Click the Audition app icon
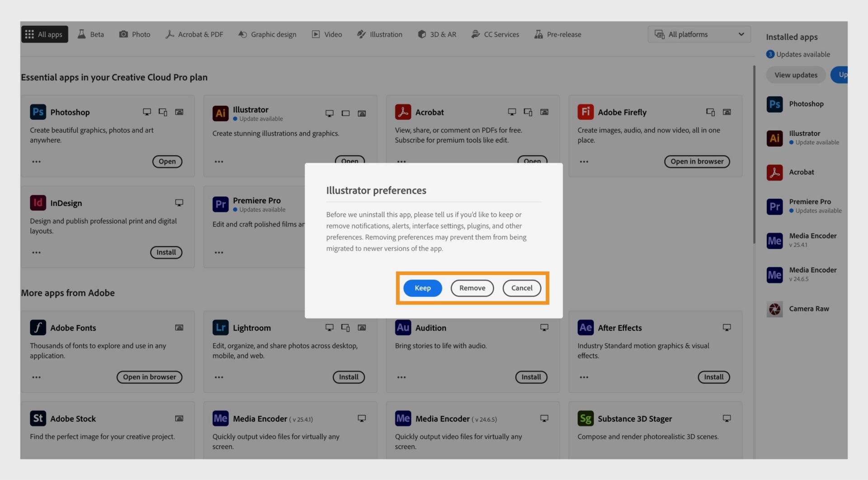Viewport: 868px width, 480px height. [403, 328]
